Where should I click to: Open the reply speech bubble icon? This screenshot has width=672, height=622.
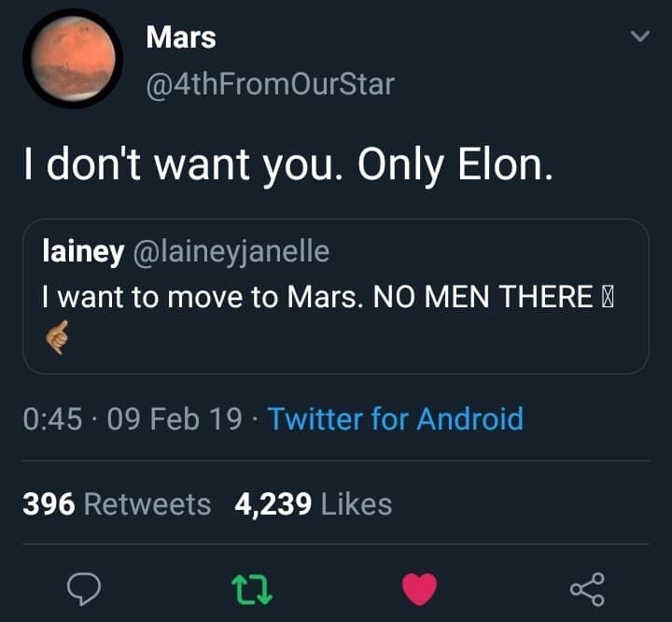84,589
